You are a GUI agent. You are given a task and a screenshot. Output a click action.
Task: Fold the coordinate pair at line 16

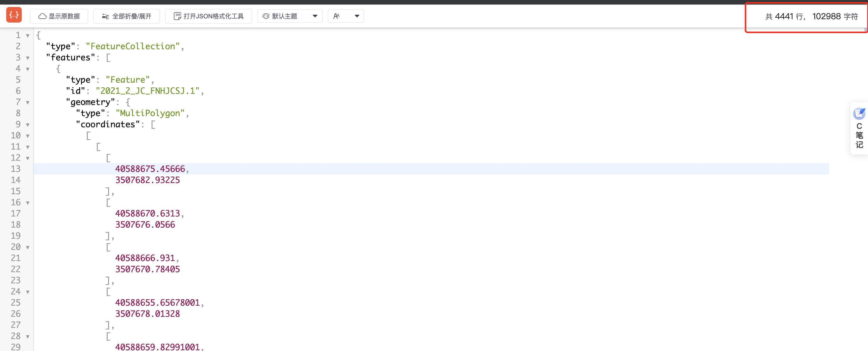(x=28, y=203)
